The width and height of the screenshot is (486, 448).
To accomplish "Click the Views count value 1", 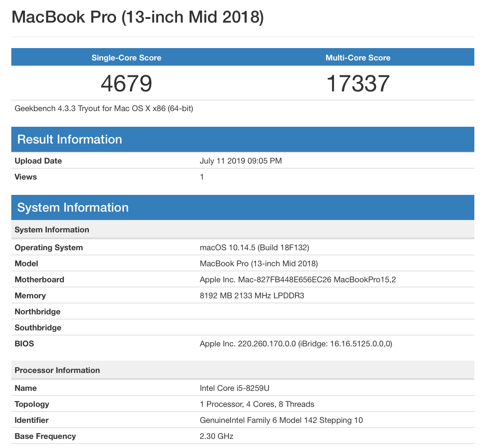I will tap(202, 177).
